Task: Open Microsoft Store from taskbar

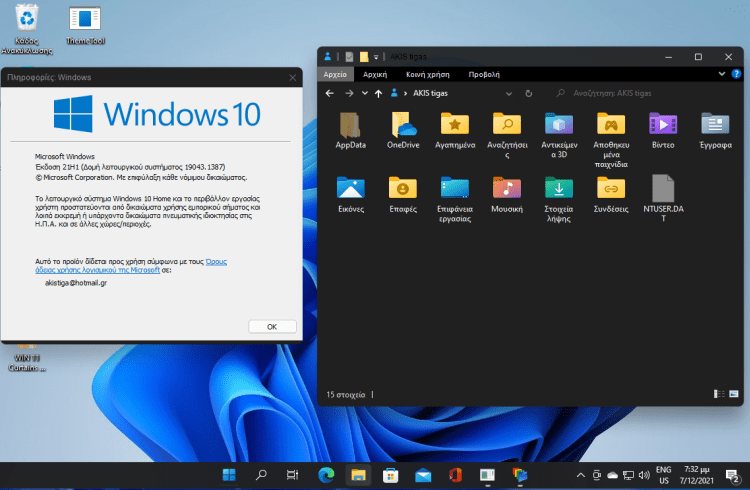Action: click(x=390, y=475)
